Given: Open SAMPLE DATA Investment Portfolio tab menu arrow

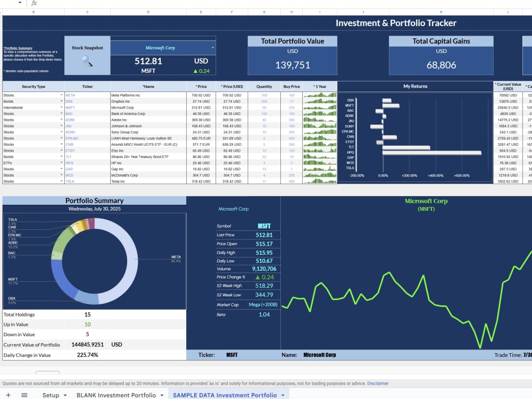Looking at the screenshot, I should tap(283, 395).
